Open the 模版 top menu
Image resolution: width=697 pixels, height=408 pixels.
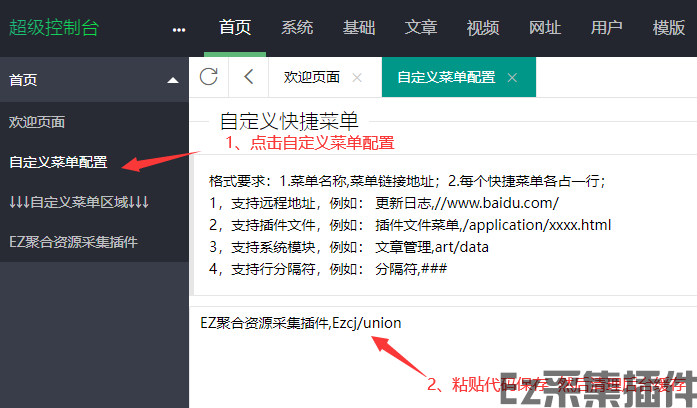[669, 28]
